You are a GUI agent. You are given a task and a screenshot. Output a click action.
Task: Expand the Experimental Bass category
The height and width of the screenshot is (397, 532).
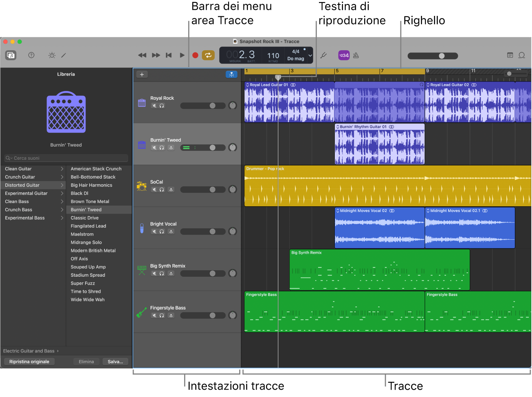tap(62, 218)
